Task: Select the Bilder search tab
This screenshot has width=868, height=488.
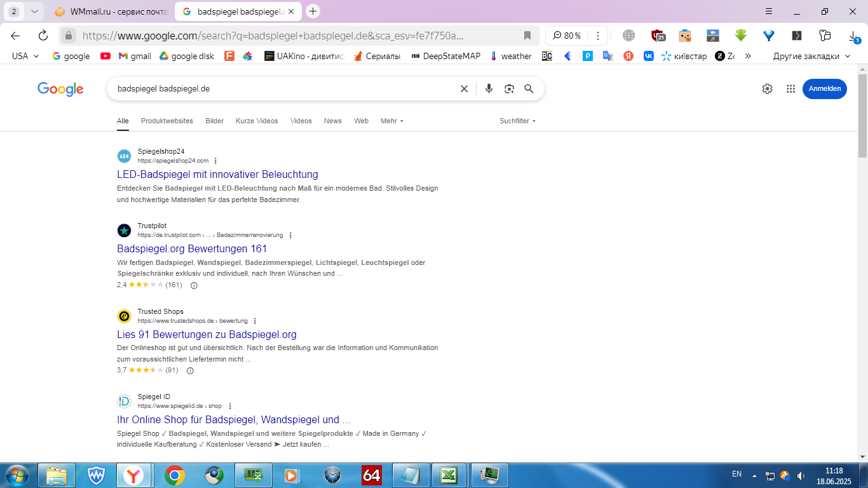Action: coord(215,121)
